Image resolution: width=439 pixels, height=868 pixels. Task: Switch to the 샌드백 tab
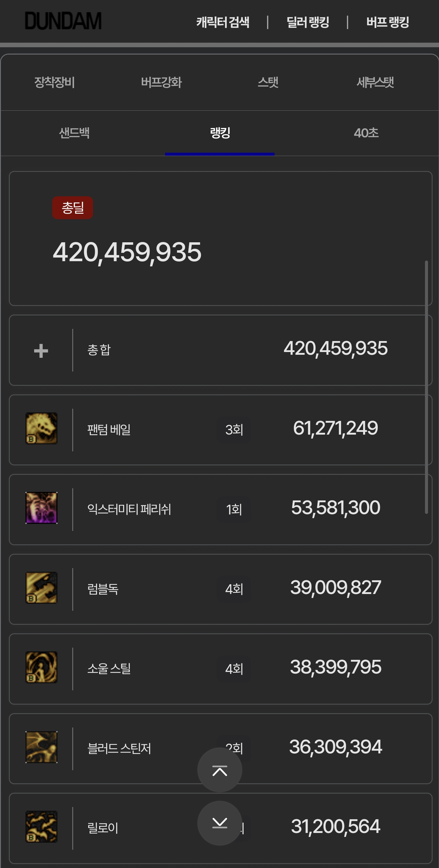(x=74, y=133)
